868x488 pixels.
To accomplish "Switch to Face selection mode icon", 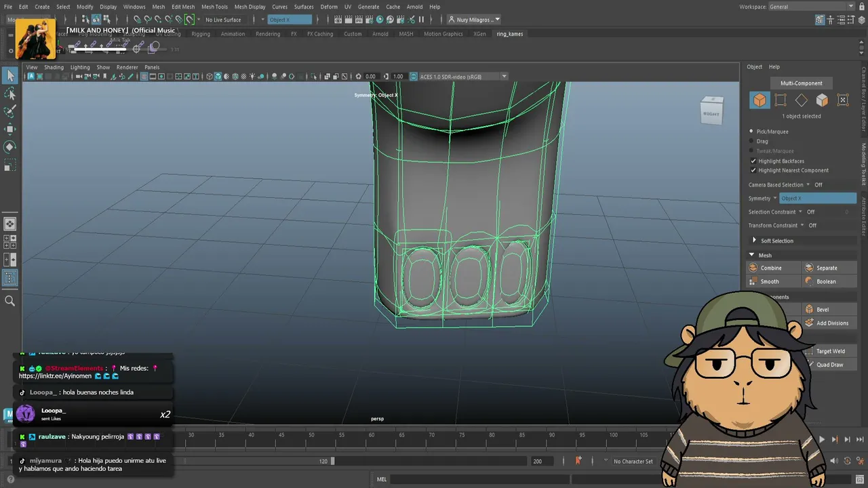I will (822, 100).
